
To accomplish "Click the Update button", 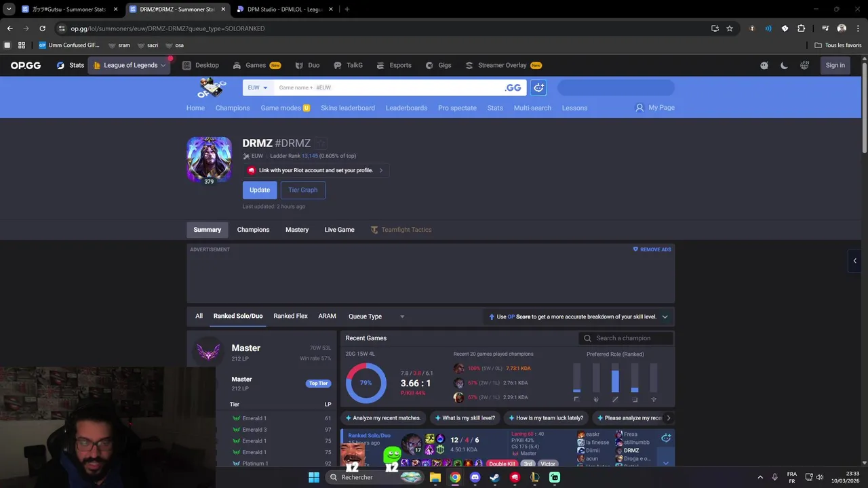I will [x=260, y=190].
